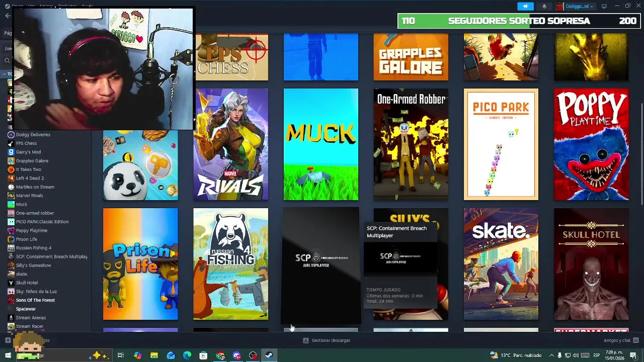Select One-armed robber in the sidebar

pos(35,213)
